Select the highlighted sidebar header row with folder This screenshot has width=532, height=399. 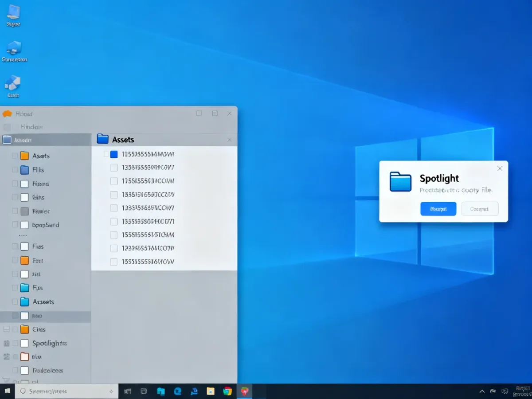point(46,140)
